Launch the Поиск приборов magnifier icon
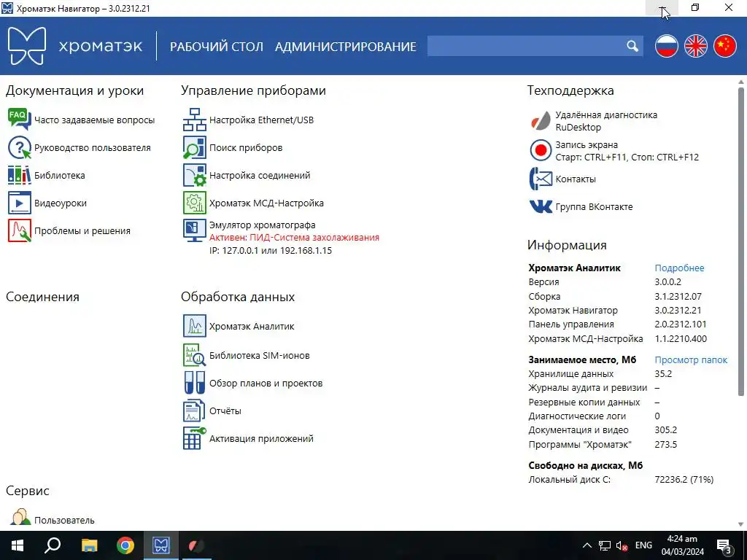This screenshot has width=747, height=560. click(194, 147)
